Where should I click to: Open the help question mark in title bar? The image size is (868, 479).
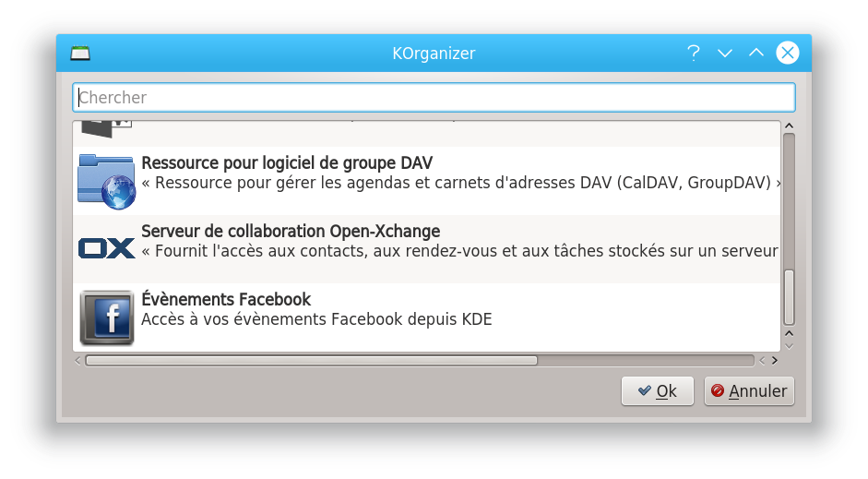(694, 54)
